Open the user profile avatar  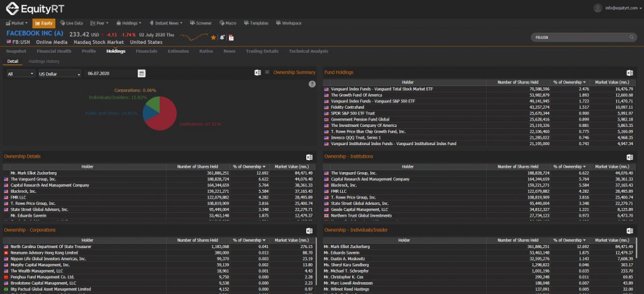coord(597,8)
